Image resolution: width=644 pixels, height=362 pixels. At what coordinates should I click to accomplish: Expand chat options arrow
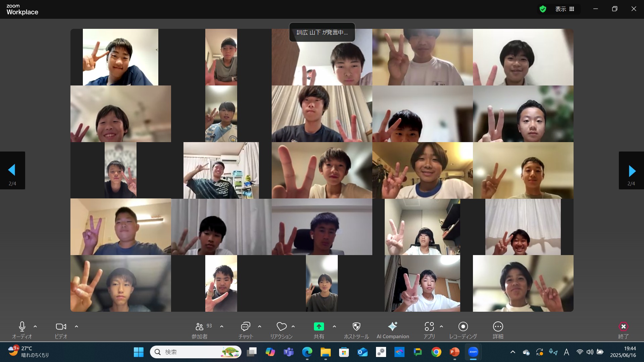tap(260, 326)
